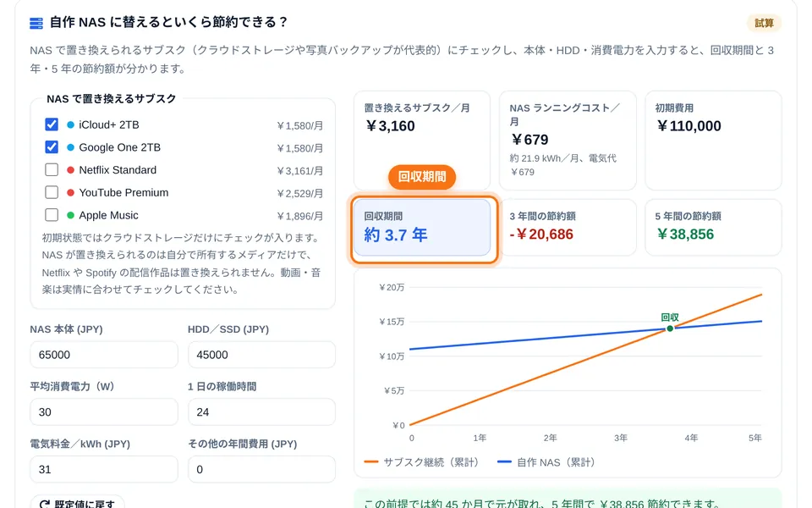Click the 試算 badge at top right

click(764, 23)
